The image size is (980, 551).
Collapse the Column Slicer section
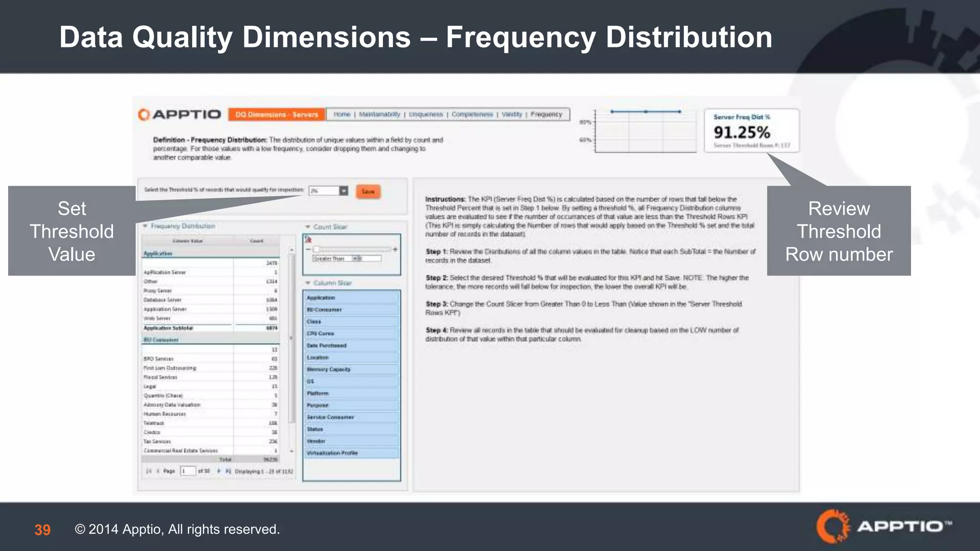(308, 283)
